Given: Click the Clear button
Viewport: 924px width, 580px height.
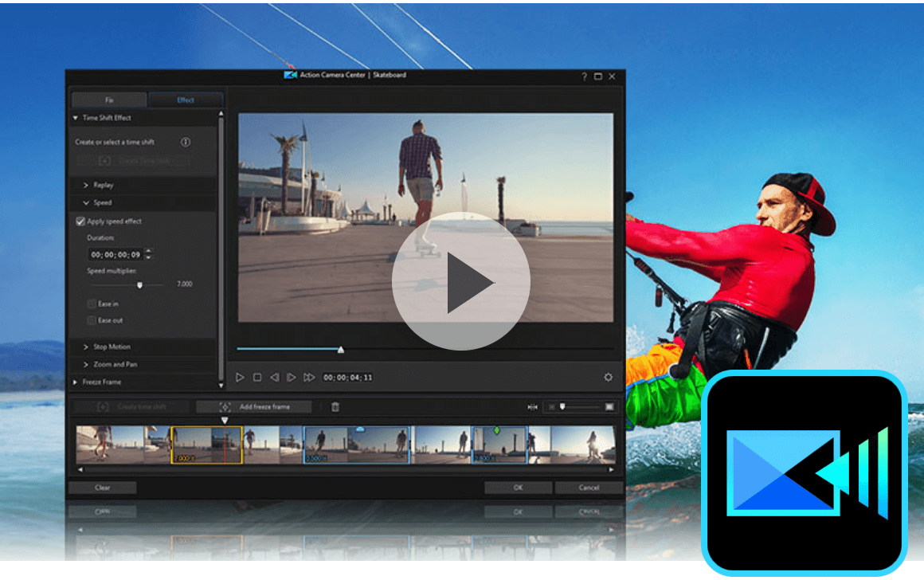Looking at the screenshot, I should point(102,487).
